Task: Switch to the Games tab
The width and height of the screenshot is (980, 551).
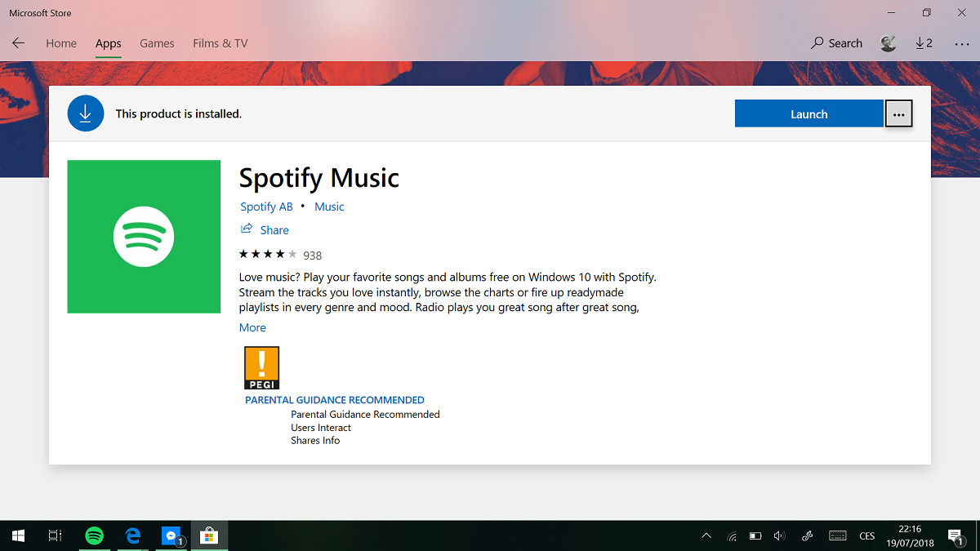Action: tap(157, 43)
